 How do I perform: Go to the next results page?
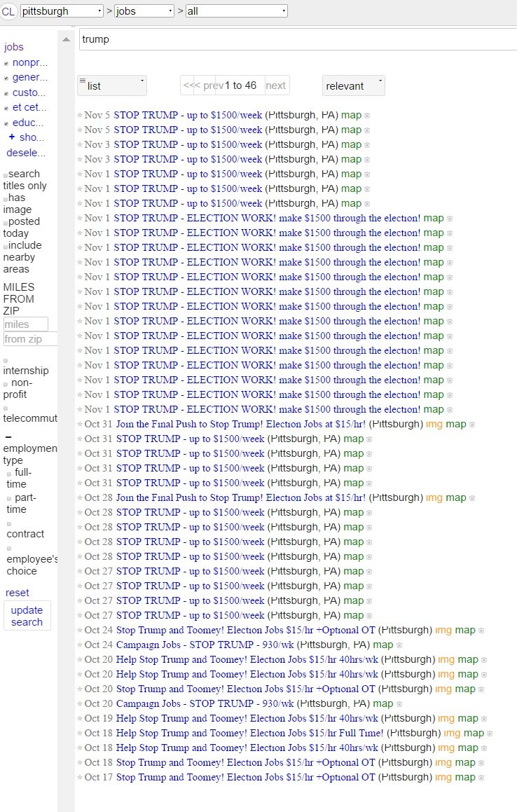pyautogui.click(x=275, y=85)
